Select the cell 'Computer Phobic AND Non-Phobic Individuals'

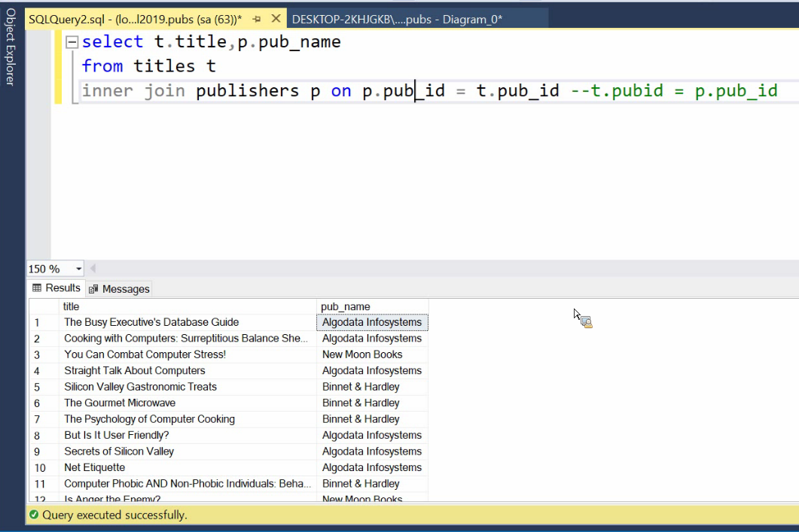pyautogui.click(x=188, y=484)
